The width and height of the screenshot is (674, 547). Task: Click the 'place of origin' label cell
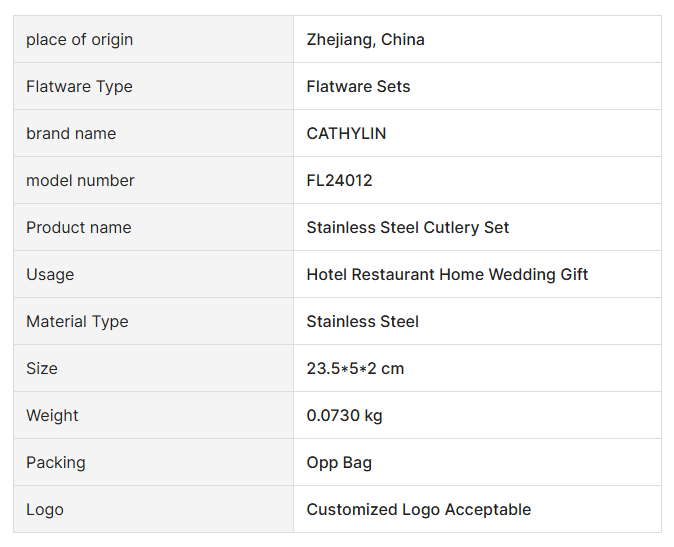click(79, 40)
